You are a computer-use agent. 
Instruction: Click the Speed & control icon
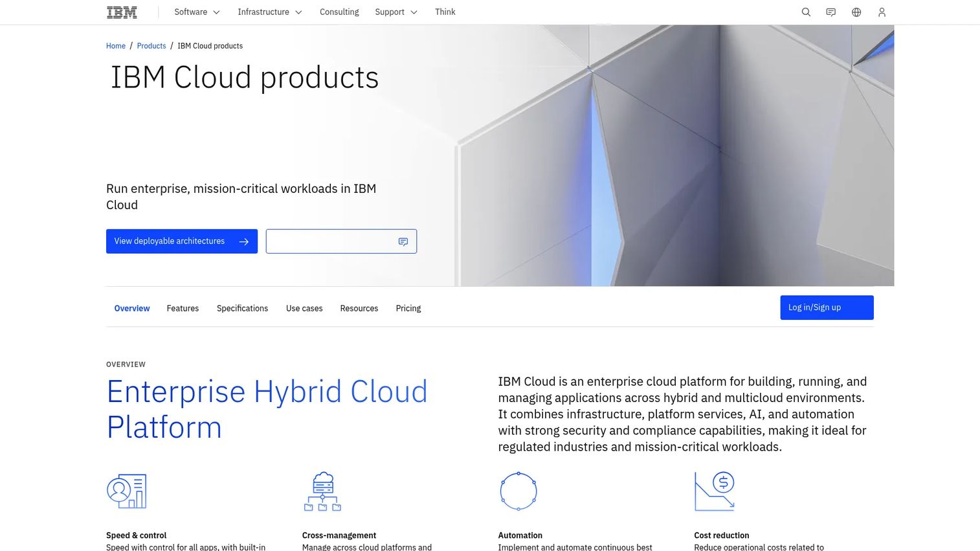pos(126,491)
